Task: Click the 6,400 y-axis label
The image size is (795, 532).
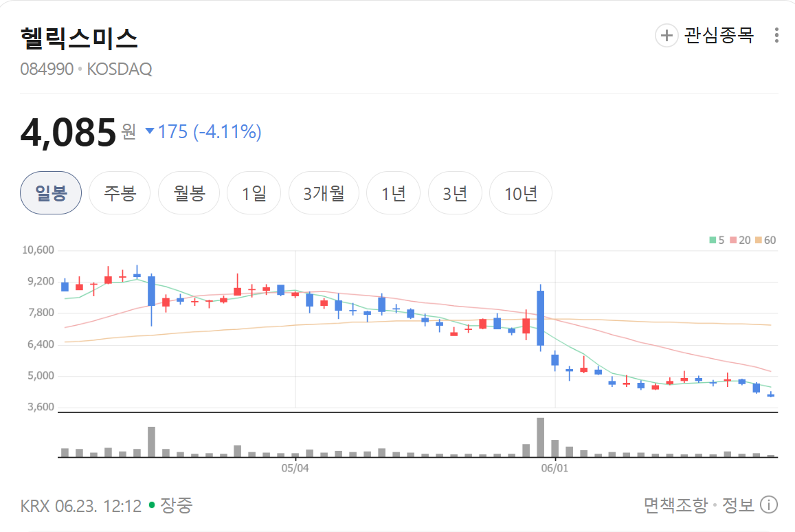Action: point(41,344)
